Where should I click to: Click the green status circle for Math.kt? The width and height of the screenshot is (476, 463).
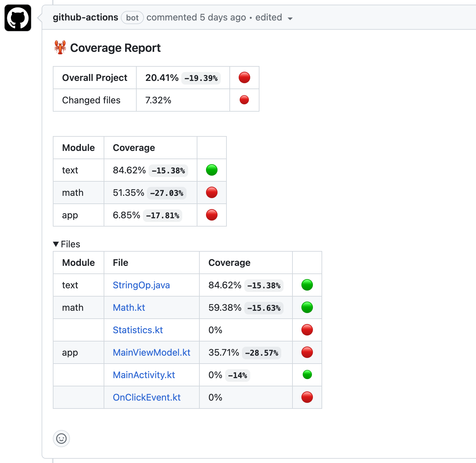[307, 307]
